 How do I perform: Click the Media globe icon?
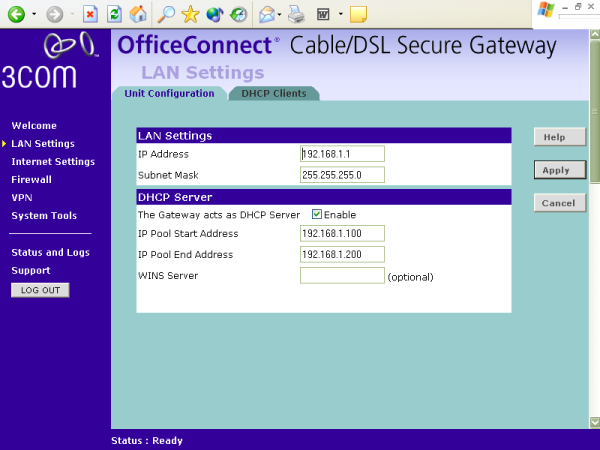click(215, 15)
